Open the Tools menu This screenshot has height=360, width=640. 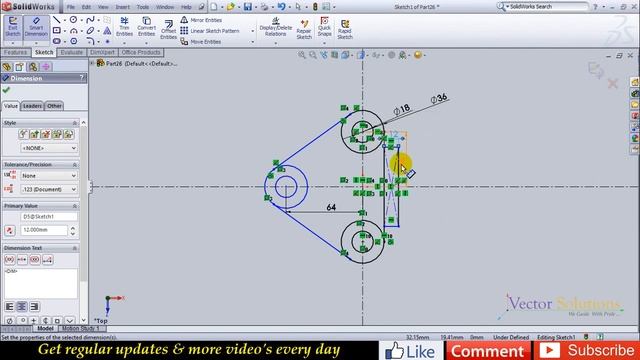(143, 7)
